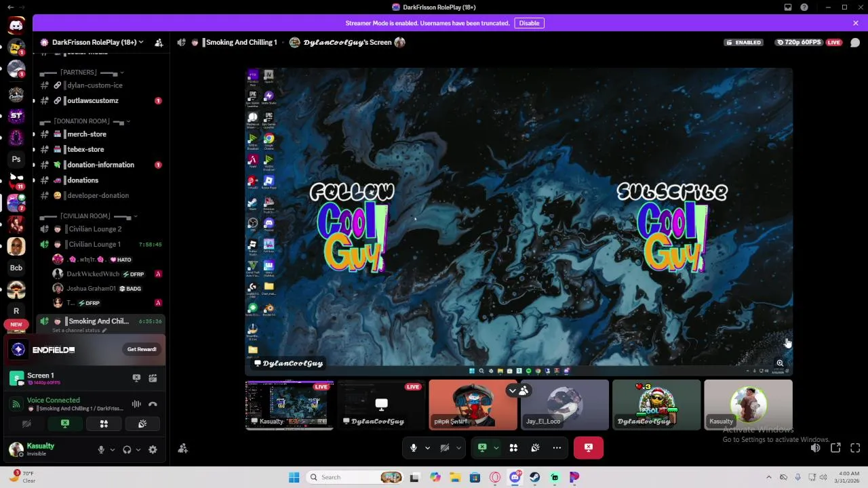Screen dimensions: 868x488
Task: Show chat with the speech bubble icon
Action: click(855, 42)
